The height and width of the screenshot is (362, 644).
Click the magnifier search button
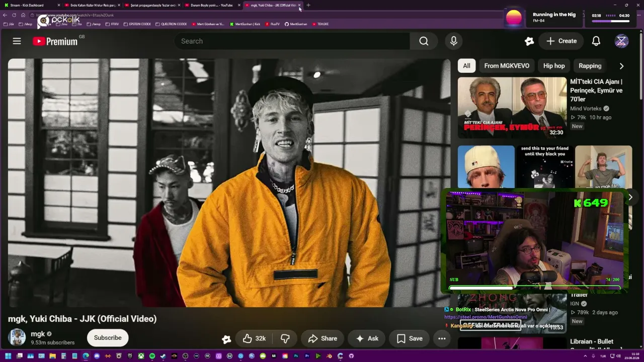[x=424, y=41]
